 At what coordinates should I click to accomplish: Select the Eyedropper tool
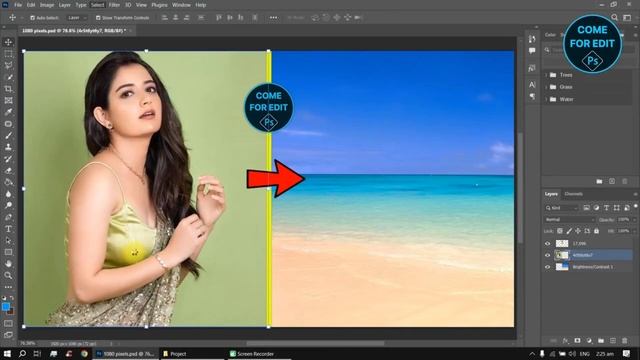pyautogui.click(x=8, y=112)
